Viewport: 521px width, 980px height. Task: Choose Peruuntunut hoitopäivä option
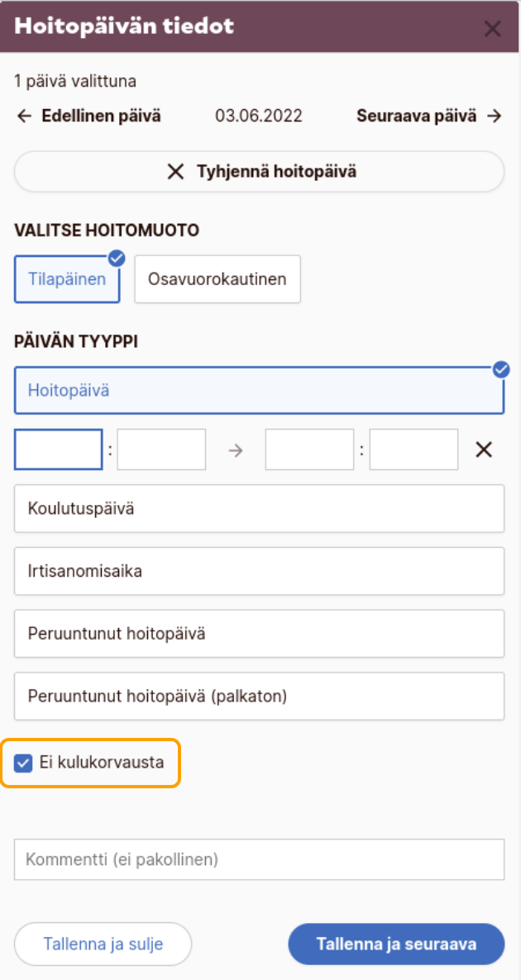(x=259, y=634)
